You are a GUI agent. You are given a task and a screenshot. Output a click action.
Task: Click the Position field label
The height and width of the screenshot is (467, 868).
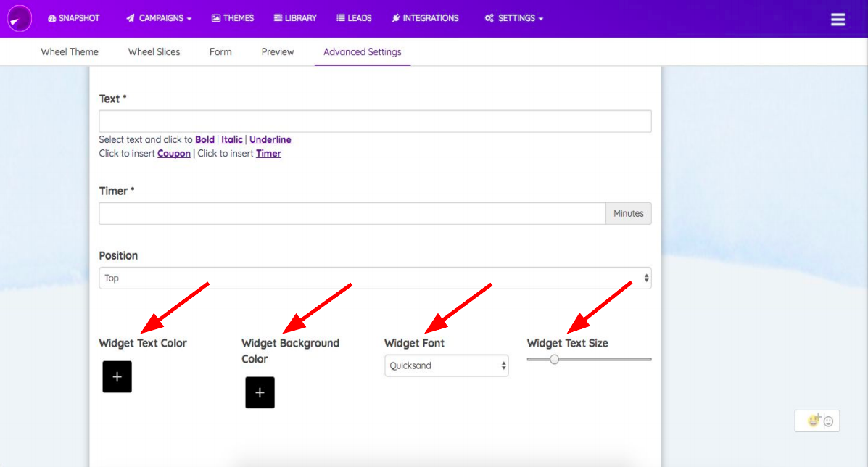(x=118, y=256)
